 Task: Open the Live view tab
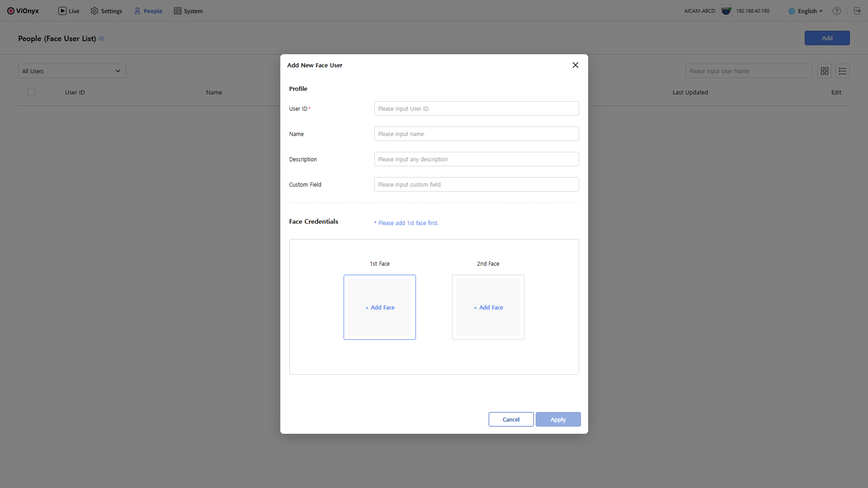[x=69, y=11]
